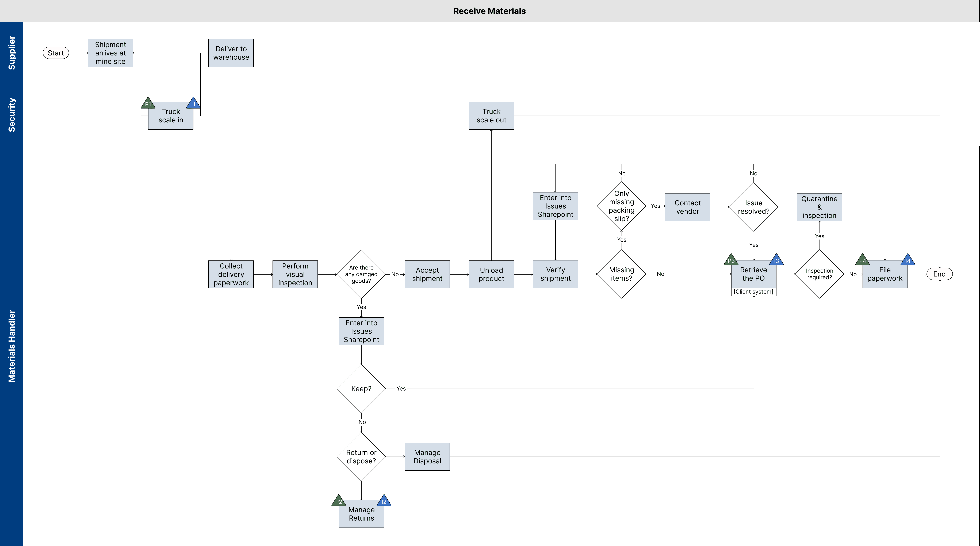980x546 pixels.
Task: Click the 'Contact vendor' process box
Action: [687, 207]
